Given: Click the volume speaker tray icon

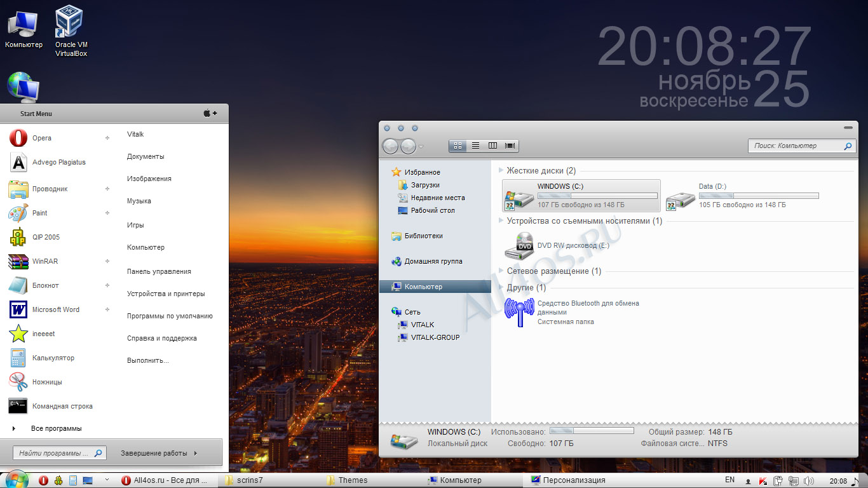Looking at the screenshot, I should click(809, 480).
